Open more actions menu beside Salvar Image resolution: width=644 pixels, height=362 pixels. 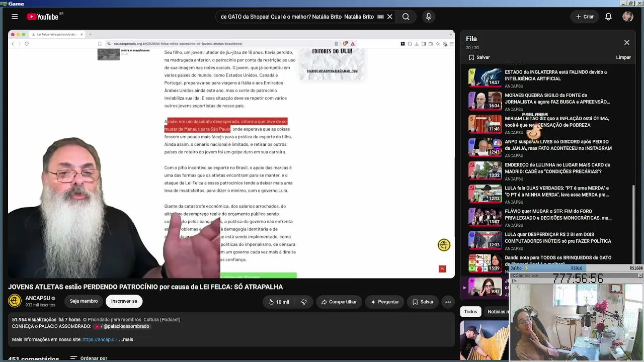coord(448,302)
